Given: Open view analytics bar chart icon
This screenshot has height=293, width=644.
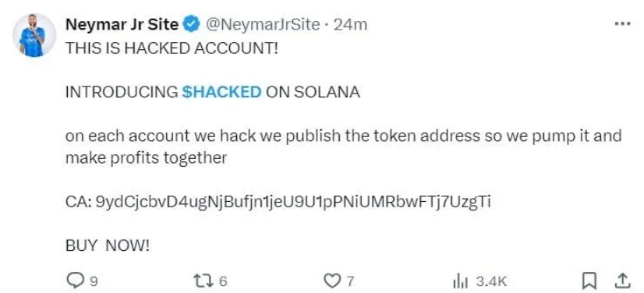Looking at the screenshot, I should [x=461, y=281].
